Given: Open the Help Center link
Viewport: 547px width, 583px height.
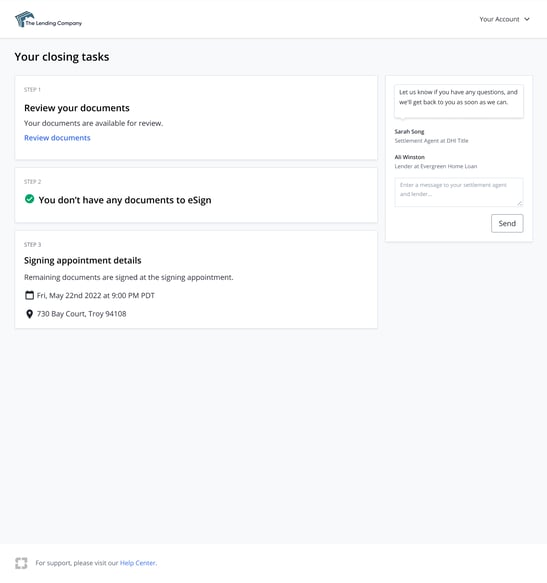Looking at the screenshot, I should point(137,563).
